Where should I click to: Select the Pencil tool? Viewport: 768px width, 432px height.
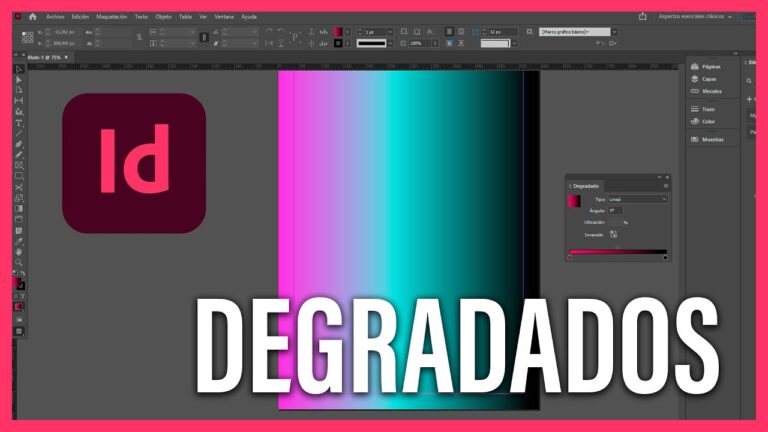coord(19,155)
